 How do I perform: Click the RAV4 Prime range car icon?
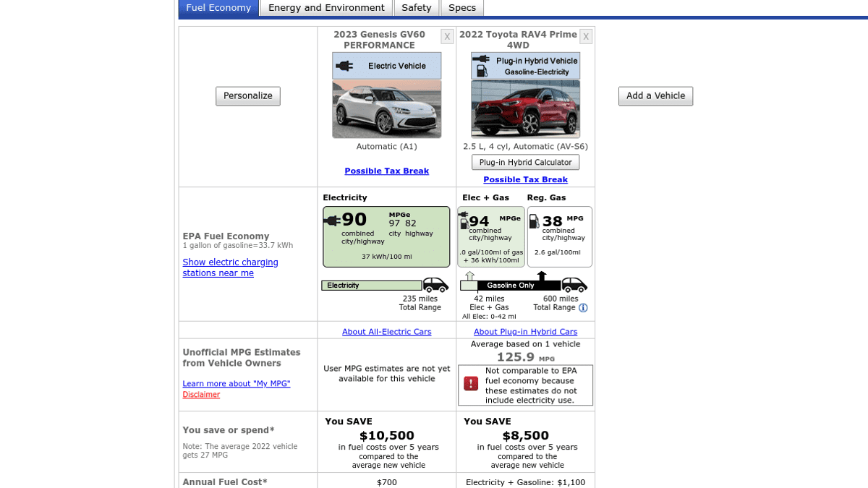pyautogui.click(x=574, y=285)
